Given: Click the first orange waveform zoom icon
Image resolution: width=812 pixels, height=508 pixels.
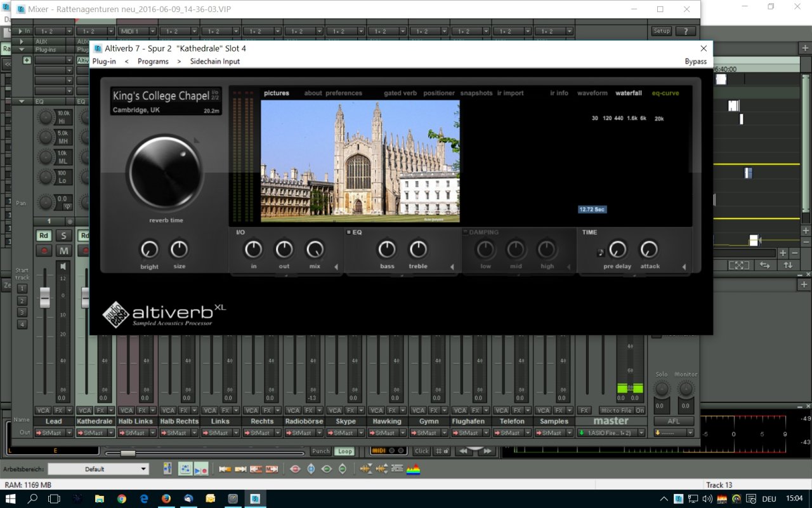Looking at the screenshot, I should [x=365, y=469].
